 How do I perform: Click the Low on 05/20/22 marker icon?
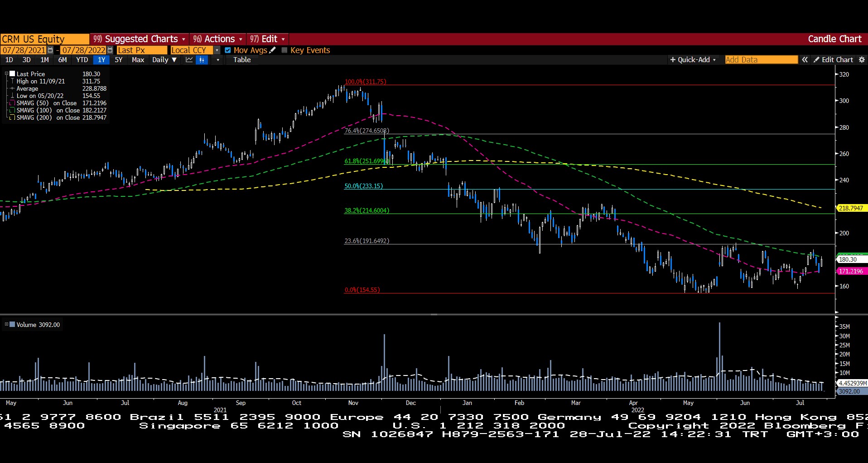13,96
